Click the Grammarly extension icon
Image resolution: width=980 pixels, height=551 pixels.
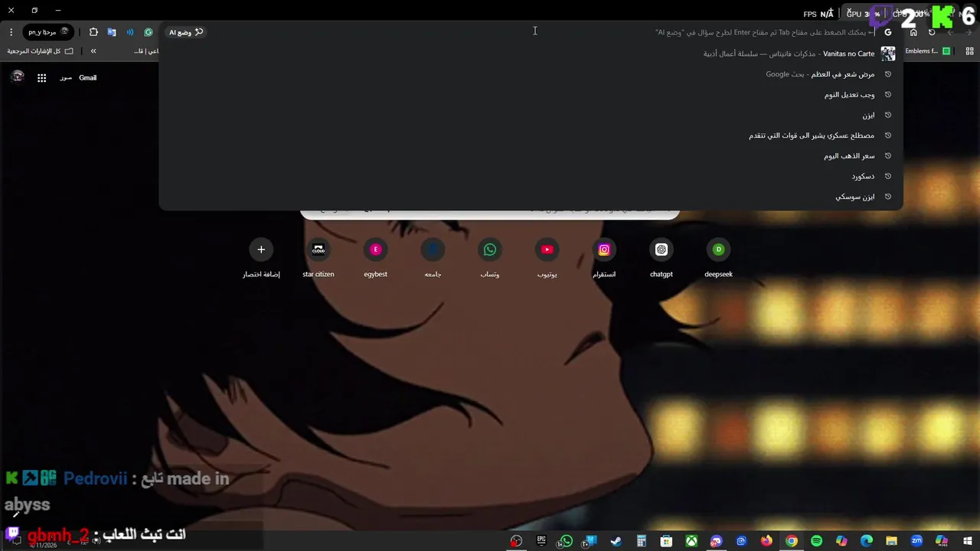[149, 32]
